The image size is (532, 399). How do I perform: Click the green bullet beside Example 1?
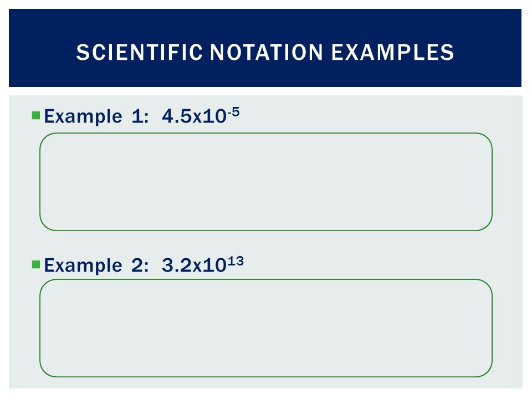36,115
